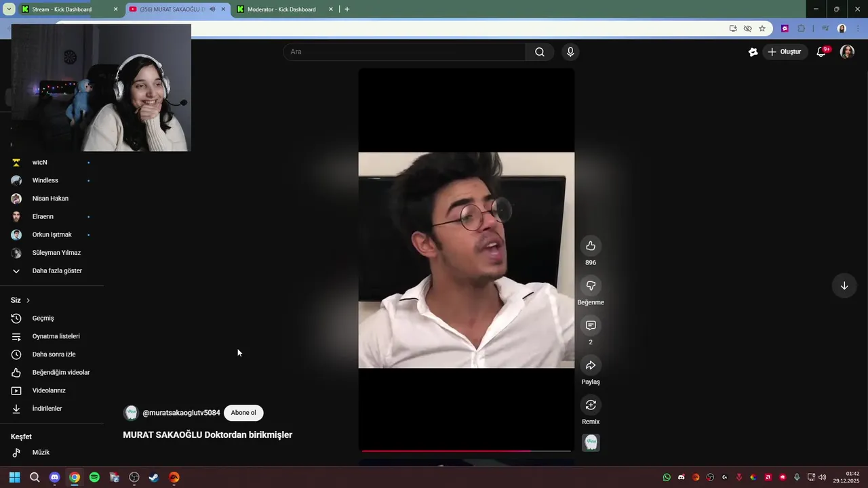Open Discord from the taskbar
Screen dimensions: 868x488
54,477
